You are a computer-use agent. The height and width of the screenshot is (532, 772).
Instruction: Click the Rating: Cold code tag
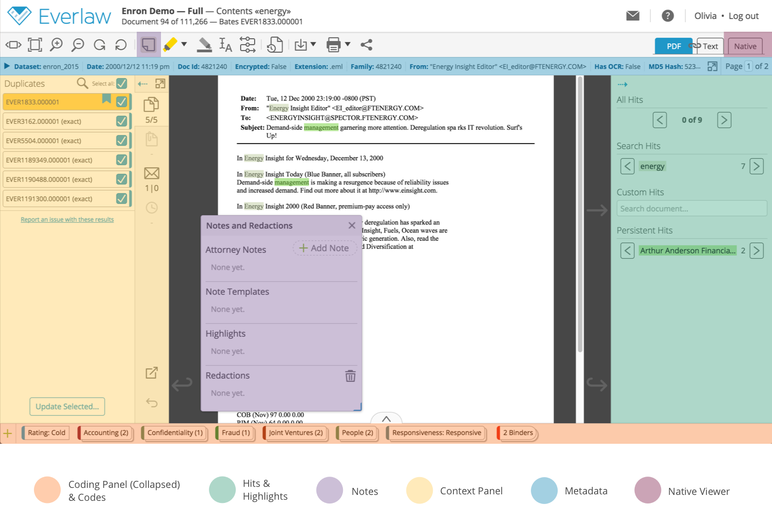[x=46, y=433]
